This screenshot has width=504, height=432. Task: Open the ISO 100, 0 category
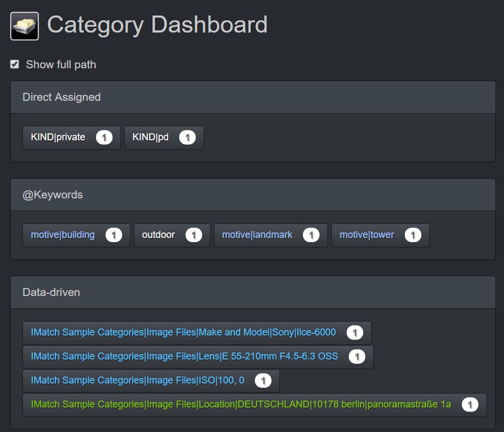click(x=138, y=381)
